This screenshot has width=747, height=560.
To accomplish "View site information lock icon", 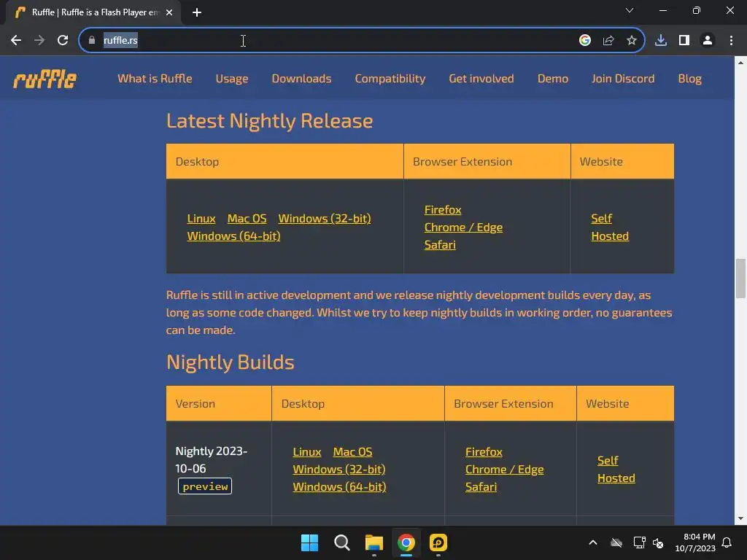I will 92,41.
